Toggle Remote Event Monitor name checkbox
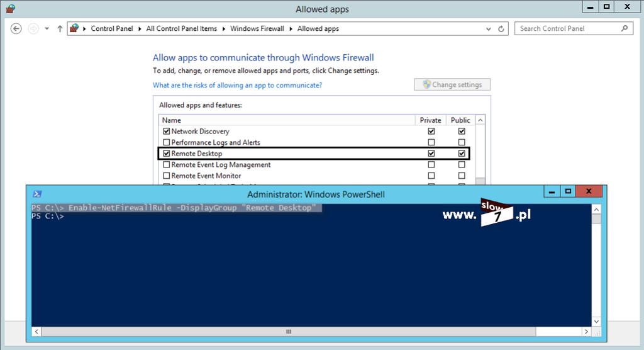The height and width of the screenshot is (350, 644). (166, 176)
